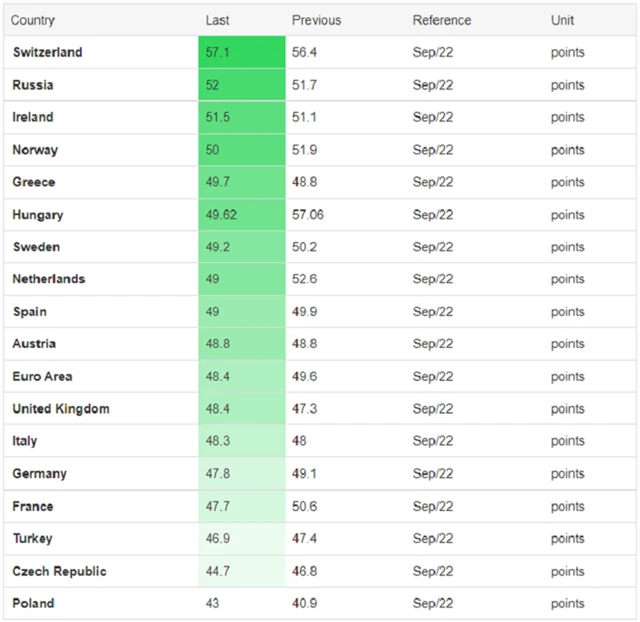Click Switzerland's green 57.1 value cell
This screenshot has width=640, height=622.
point(240,53)
